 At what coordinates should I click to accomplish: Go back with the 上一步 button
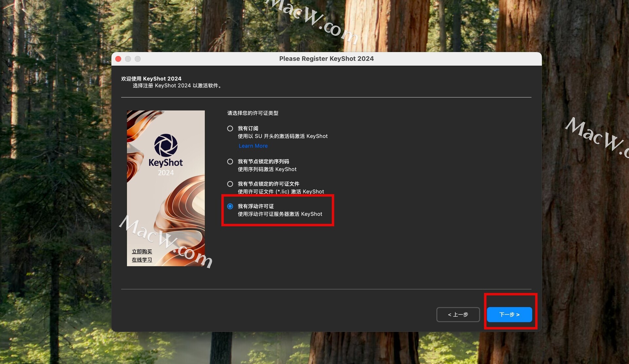[458, 315]
